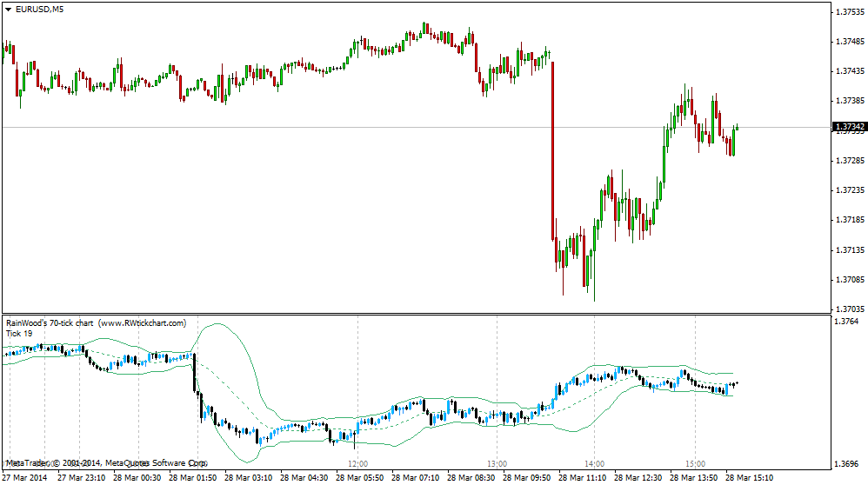The height and width of the screenshot is (485, 868).
Task: Select the 13:00 tick chart time marker
Action: tap(496, 463)
